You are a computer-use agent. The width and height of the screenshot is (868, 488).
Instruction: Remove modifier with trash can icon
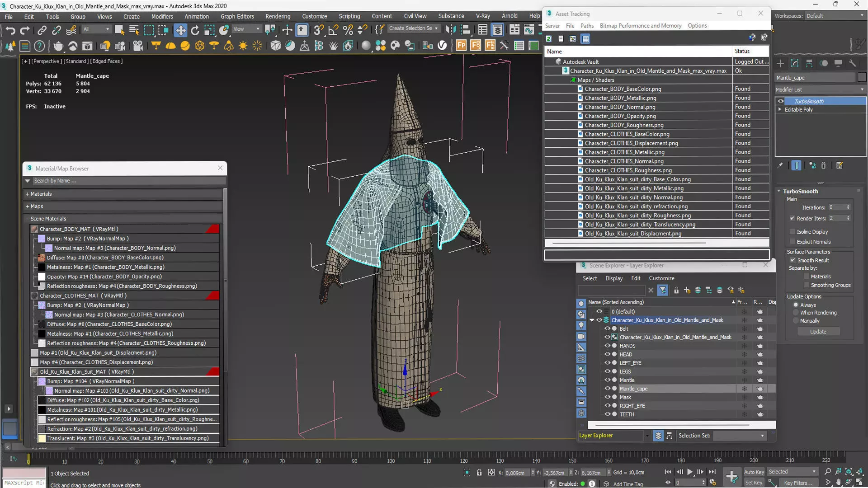[823, 165]
